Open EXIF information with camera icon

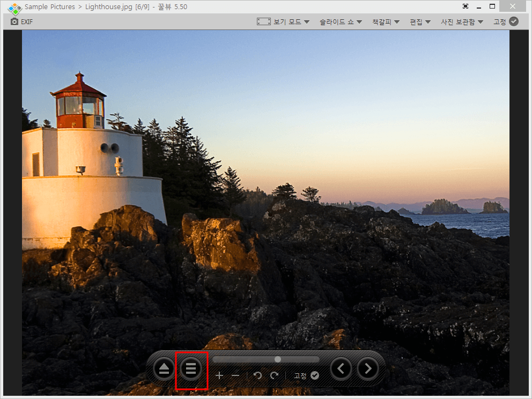coord(21,21)
